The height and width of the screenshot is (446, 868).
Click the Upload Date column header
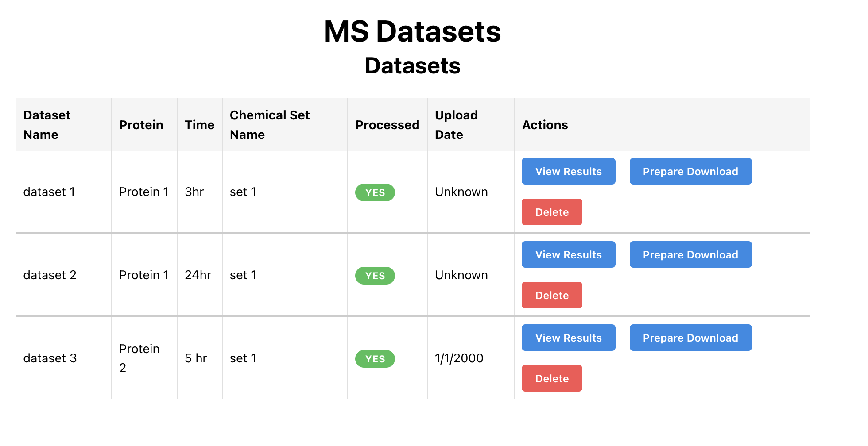coord(456,125)
